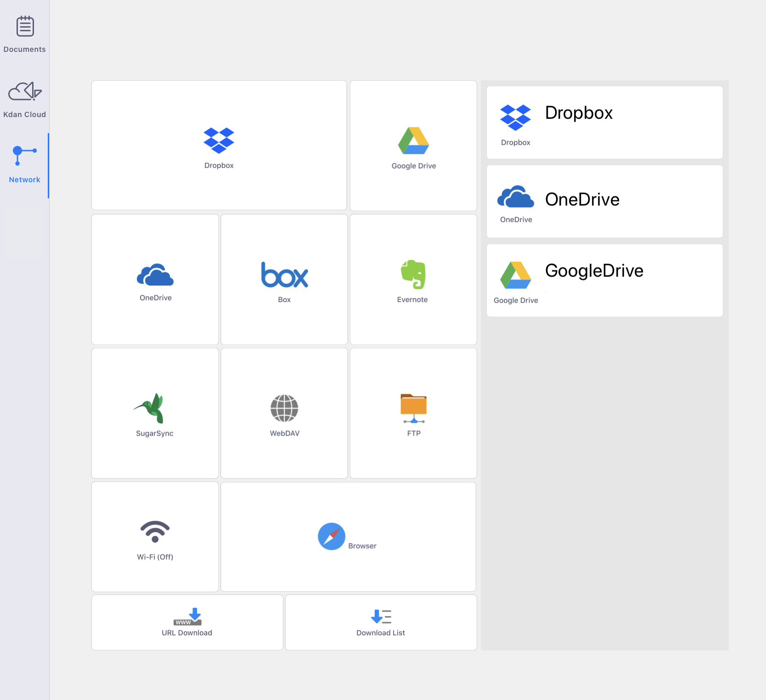This screenshot has width=766, height=700.
Task: Click the Wi-Fi signal icon
Action: (155, 532)
